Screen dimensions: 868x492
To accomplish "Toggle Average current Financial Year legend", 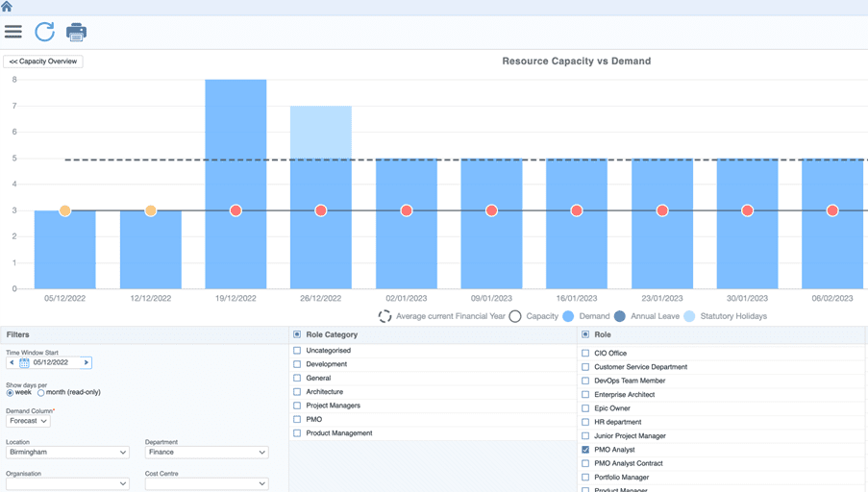I will point(384,316).
